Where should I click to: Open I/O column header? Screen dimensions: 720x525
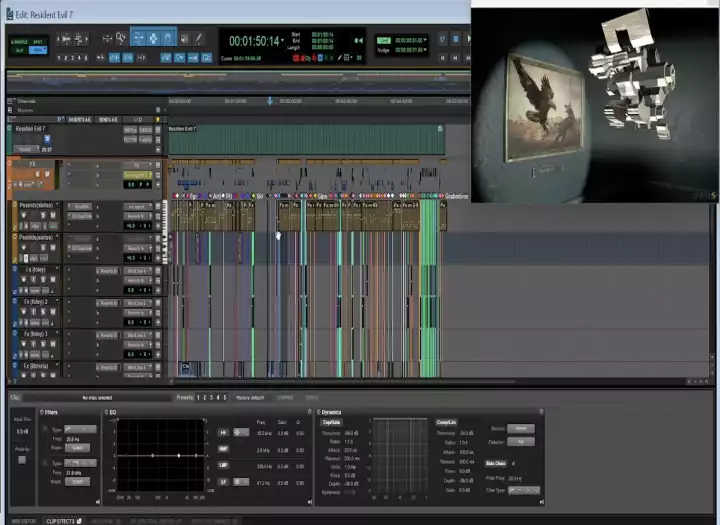(x=137, y=119)
